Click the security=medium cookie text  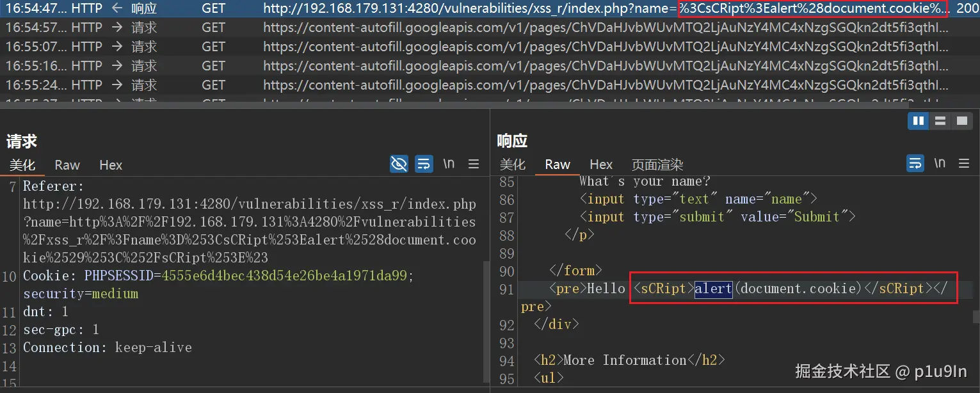(81, 294)
